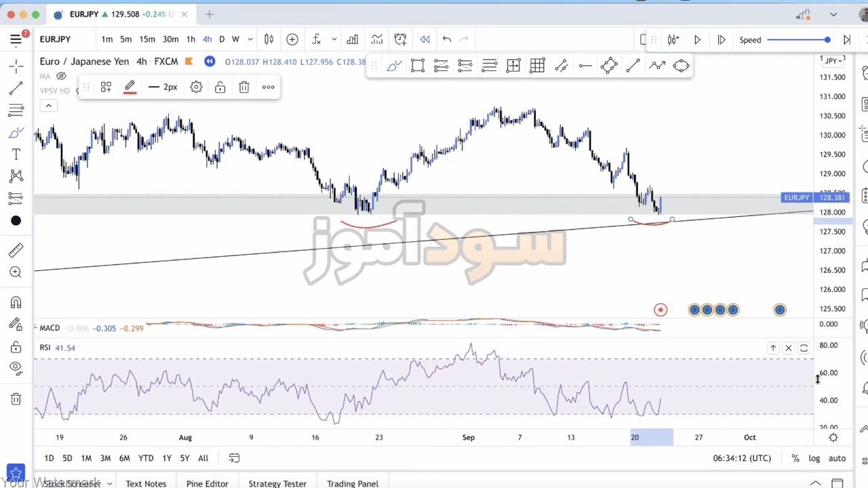The width and height of the screenshot is (868, 488).
Task: Toggle the drawing lock in floating toolbar
Action: tap(220, 87)
